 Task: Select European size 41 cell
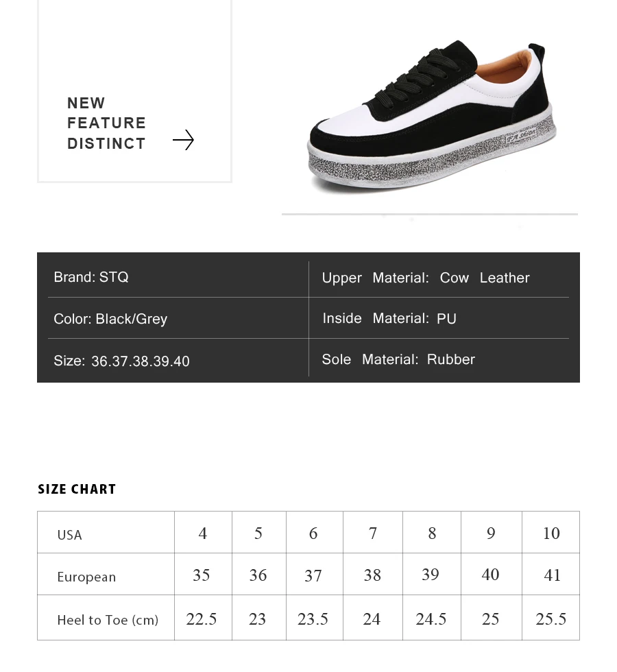tap(551, 575)
